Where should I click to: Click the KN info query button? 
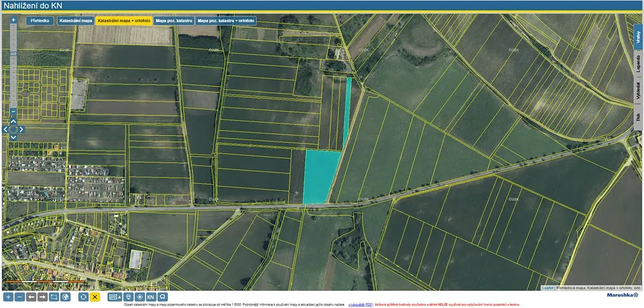(151, 297)
